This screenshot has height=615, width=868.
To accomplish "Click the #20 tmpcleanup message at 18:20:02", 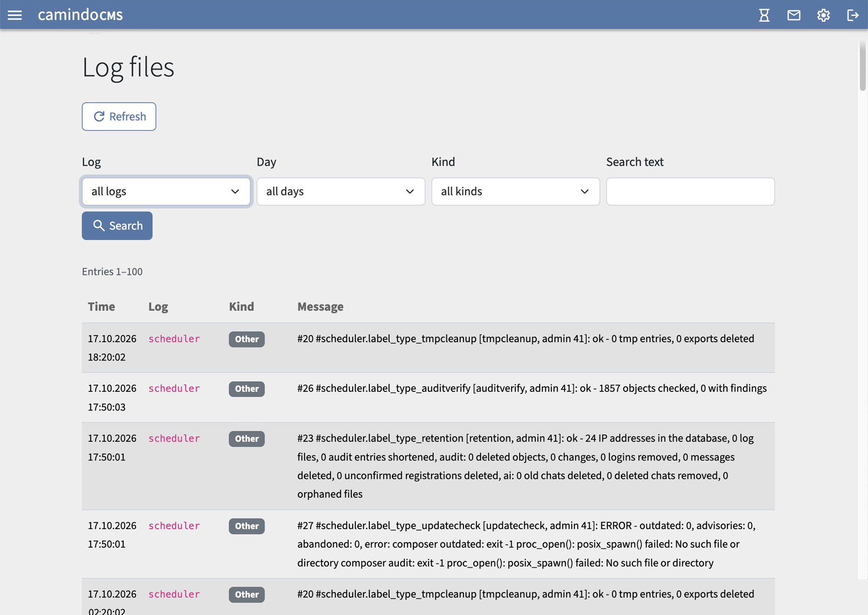I will pyautogui.click(x=526, y=339).
